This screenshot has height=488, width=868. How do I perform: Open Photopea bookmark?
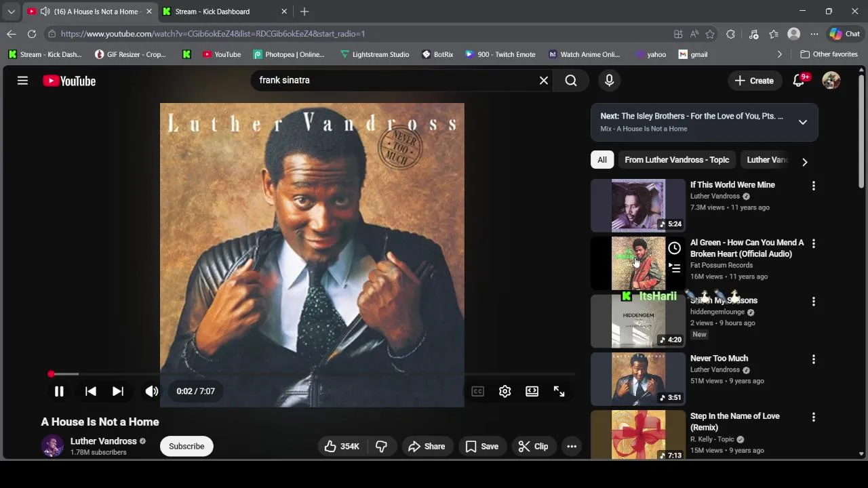pos(289,54)
